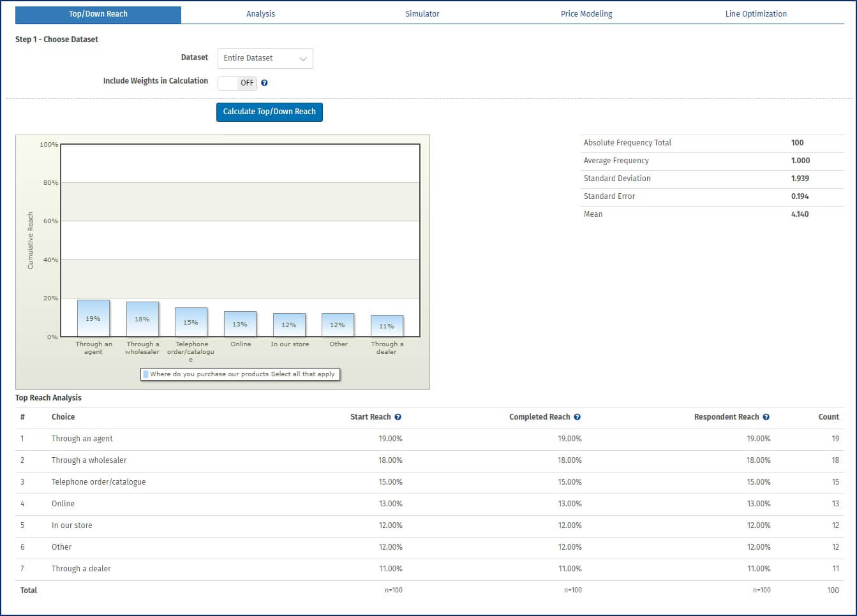Click Respondent Reach help icon
Image resolution: width=857 pixels, height=616 pixels.
pyautogui.click(x=766, y=417)
